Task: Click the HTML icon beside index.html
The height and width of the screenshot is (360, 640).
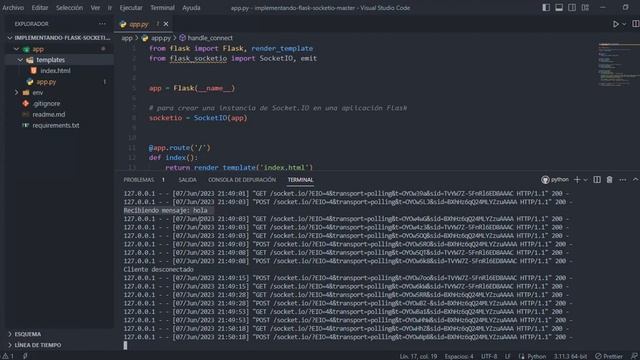Action: pos(33,71)
